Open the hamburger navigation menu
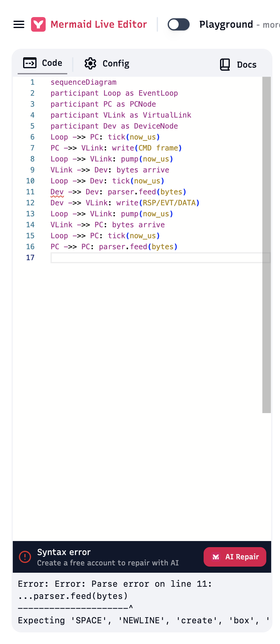This screenshot has height=644, width=280. click(19, 24)
